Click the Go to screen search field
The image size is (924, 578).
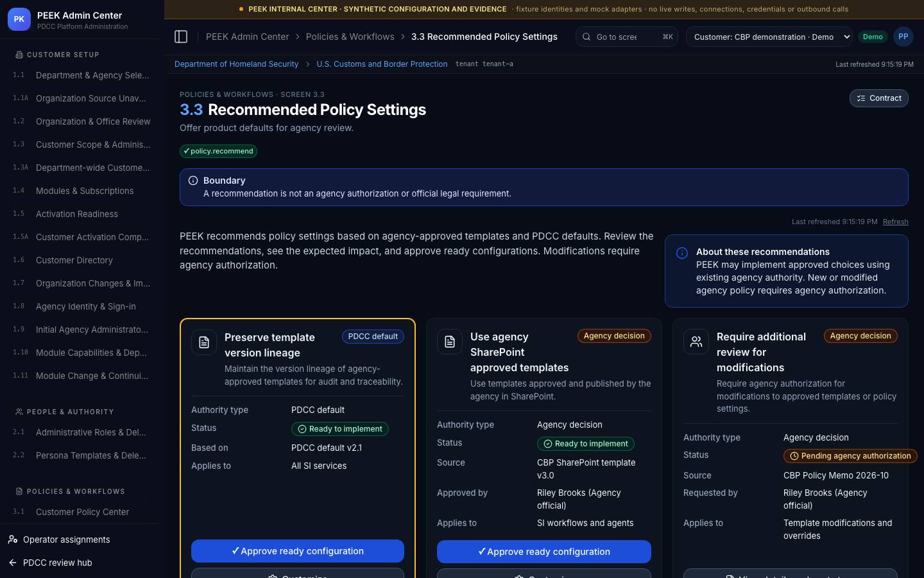(x=627, y=37)
